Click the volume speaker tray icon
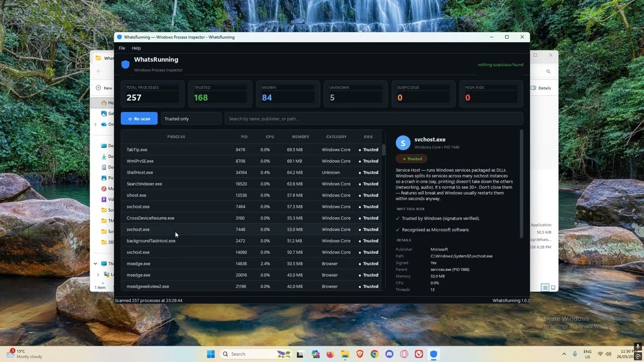Screen dimensions: 644x362 click(x=609, y=354)
